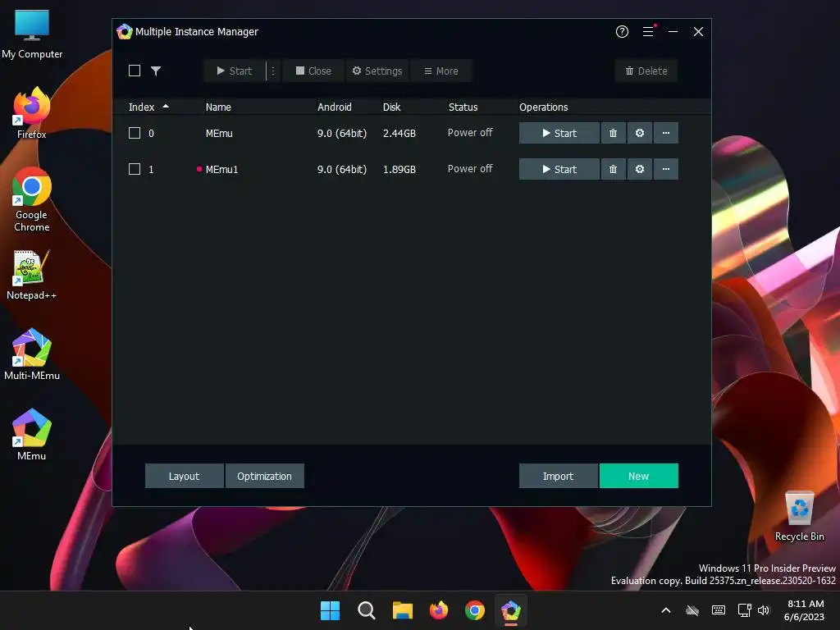Open the toolbar Settings button

click(377, 71)
